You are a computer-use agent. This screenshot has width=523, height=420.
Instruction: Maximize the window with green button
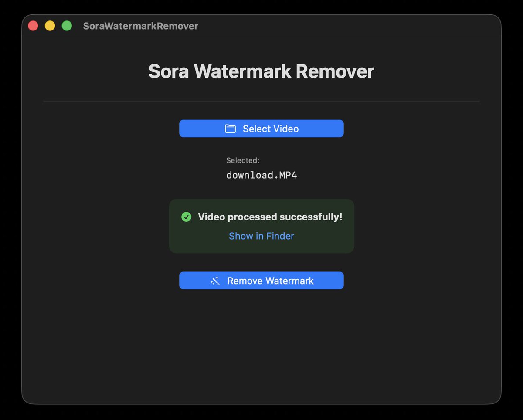[x=67, y=26]
